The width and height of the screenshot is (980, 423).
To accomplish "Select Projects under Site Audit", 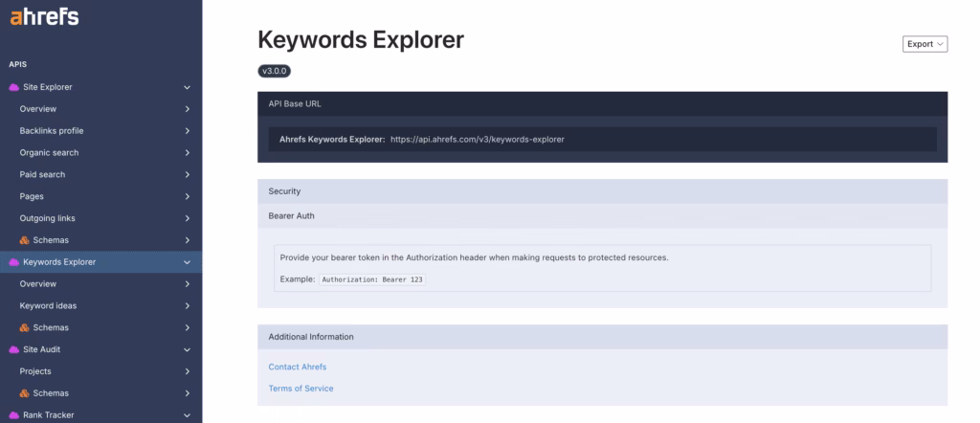I will click(x=35, y=371).
